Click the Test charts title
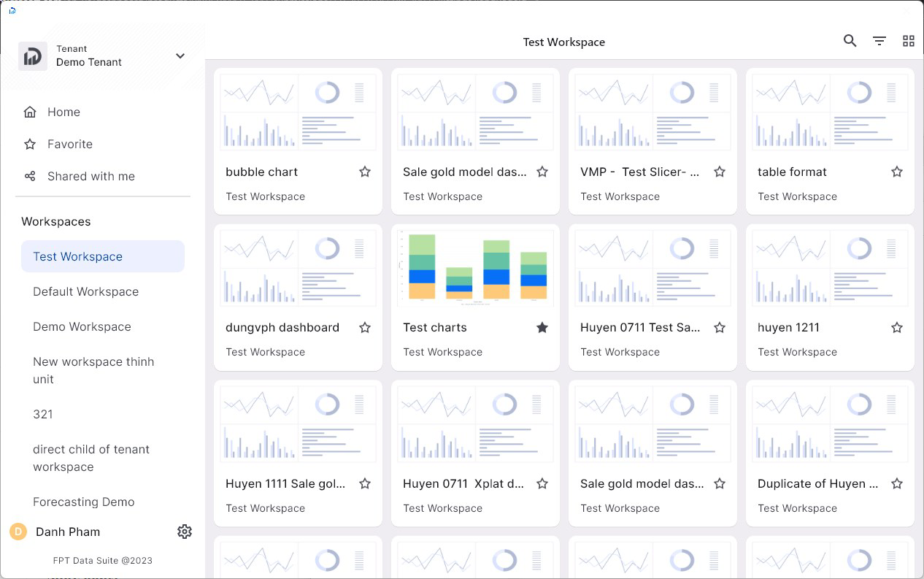The width and height of the screenshot is (924, 579). click(x=435, y=327)
